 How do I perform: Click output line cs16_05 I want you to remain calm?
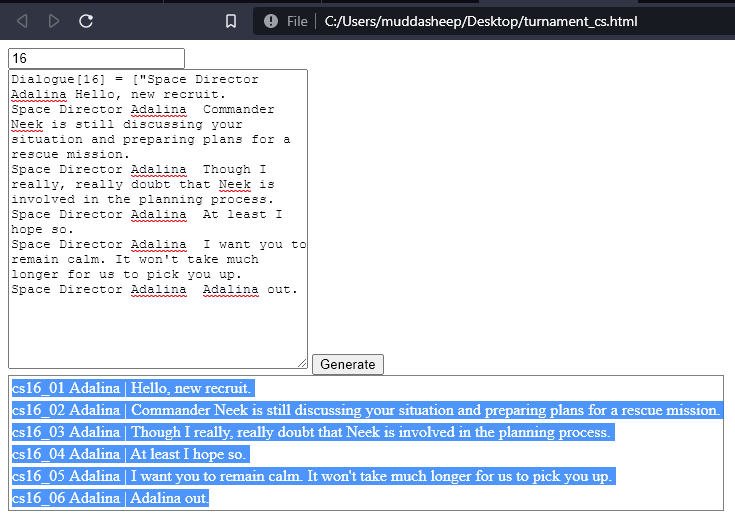[x=314, y=476]
